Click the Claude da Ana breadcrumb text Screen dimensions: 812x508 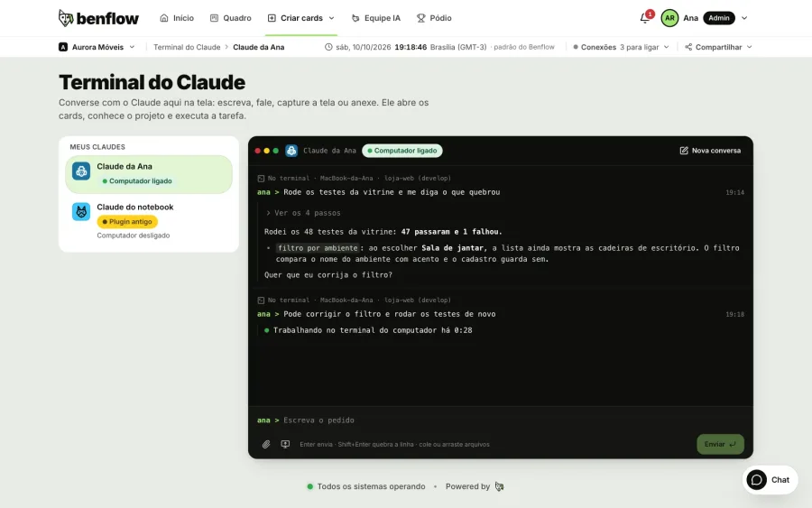click(258, 47)
